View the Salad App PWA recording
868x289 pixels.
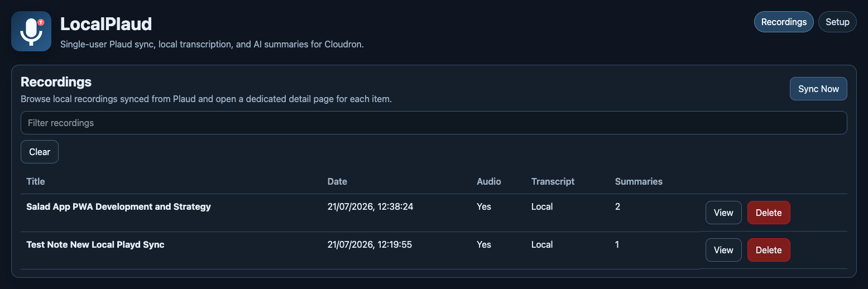pyautogui.click(x=723, y=213)
